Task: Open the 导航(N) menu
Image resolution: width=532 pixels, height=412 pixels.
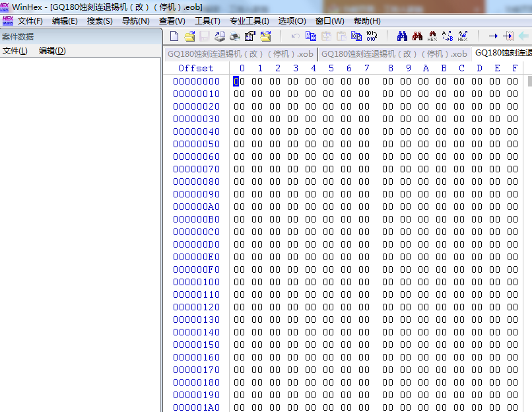Action: pos(135,21)
